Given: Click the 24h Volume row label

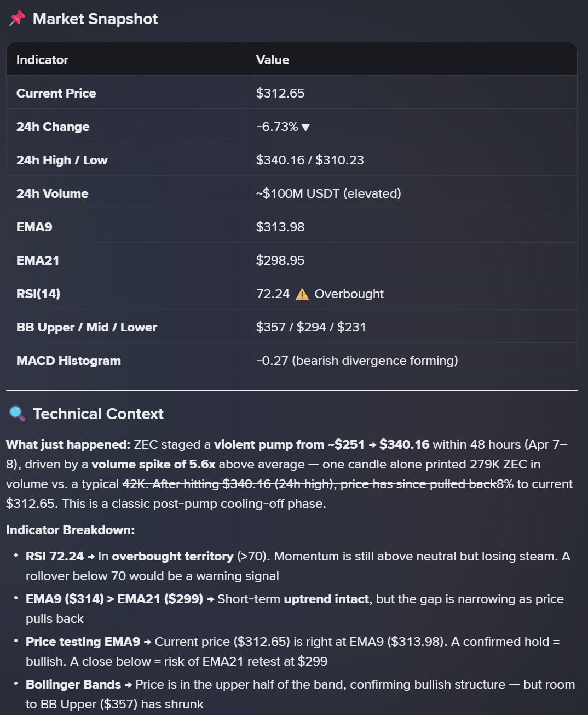Looking at the screenshot, I should click(x=53, y=193).
